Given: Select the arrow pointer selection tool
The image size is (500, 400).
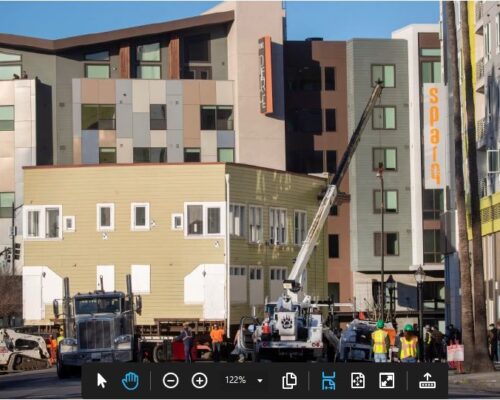Looking at the screenshot, I should click(102, 380).
